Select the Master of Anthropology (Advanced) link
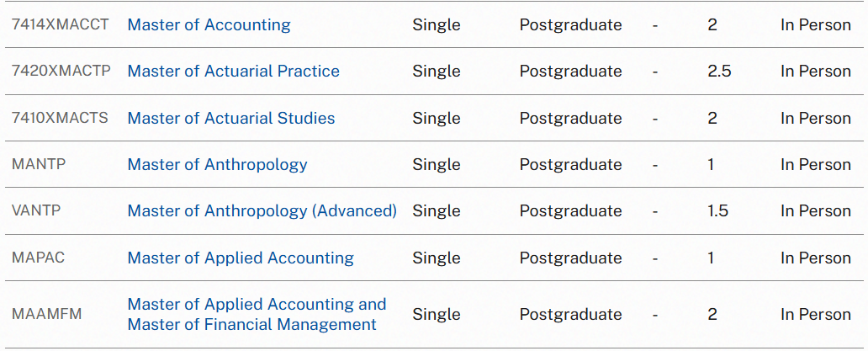The width and height of the screenshot is (868, 351). coord(262,211)
